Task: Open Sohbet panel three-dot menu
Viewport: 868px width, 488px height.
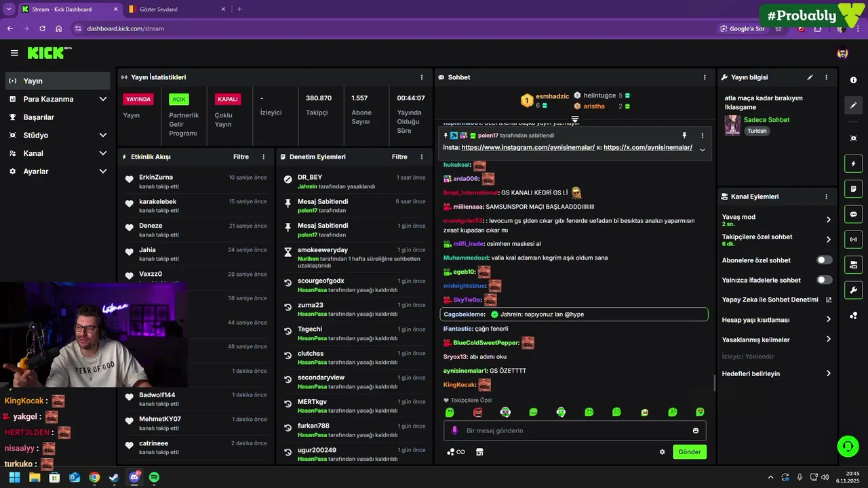Action: (x=705, y=77)
